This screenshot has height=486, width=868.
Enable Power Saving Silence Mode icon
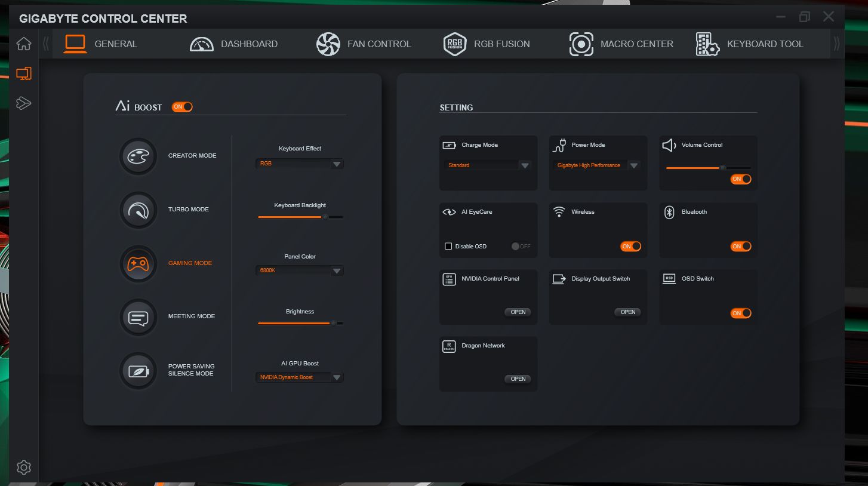click(138, 371)
